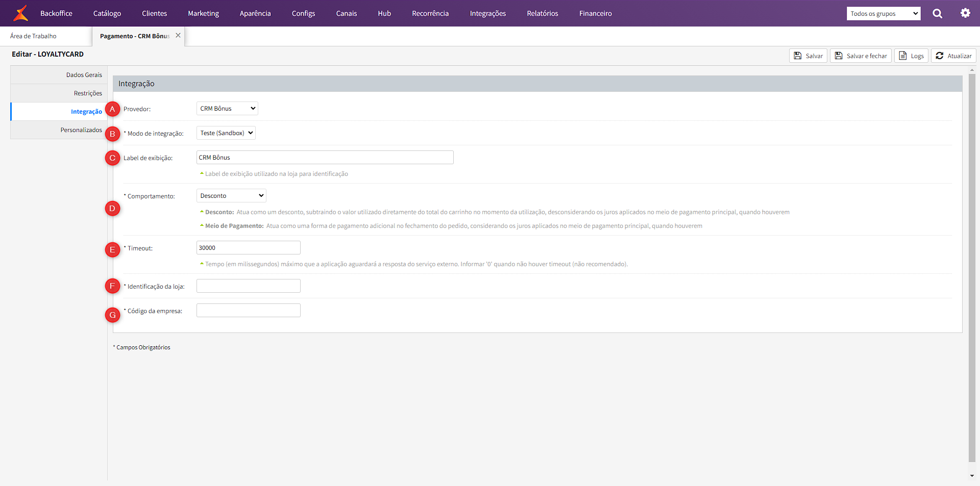
Task: Click the Timeout input field
Action: pyautogui.click(x=248, y=248)
